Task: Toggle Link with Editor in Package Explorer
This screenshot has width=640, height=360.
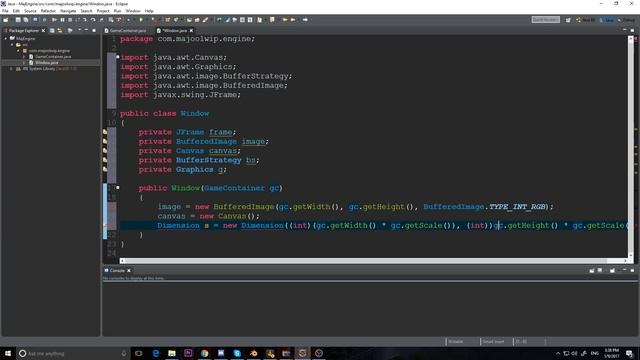Action: [60, 31]
